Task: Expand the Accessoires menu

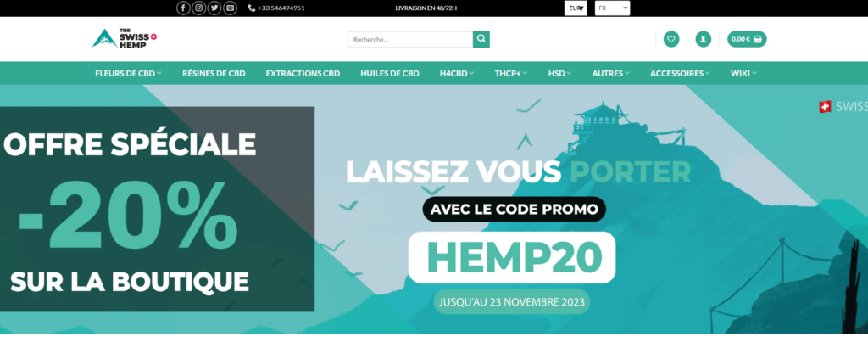Action: [x=680, y=73]
